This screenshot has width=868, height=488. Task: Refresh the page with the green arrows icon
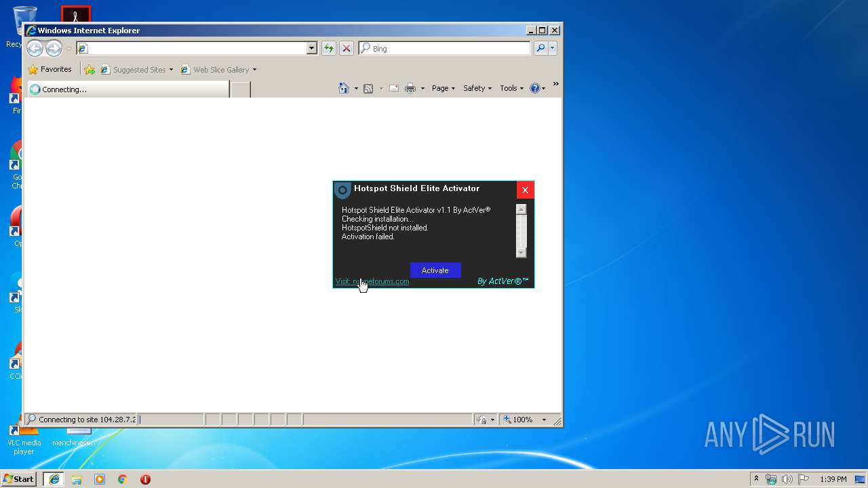(x=329, y=48)
